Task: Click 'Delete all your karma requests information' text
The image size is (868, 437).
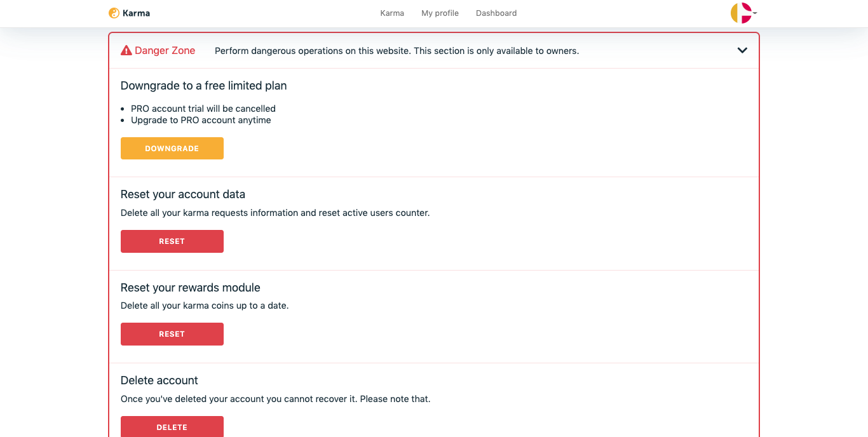Action: click(x=275, y=213)
